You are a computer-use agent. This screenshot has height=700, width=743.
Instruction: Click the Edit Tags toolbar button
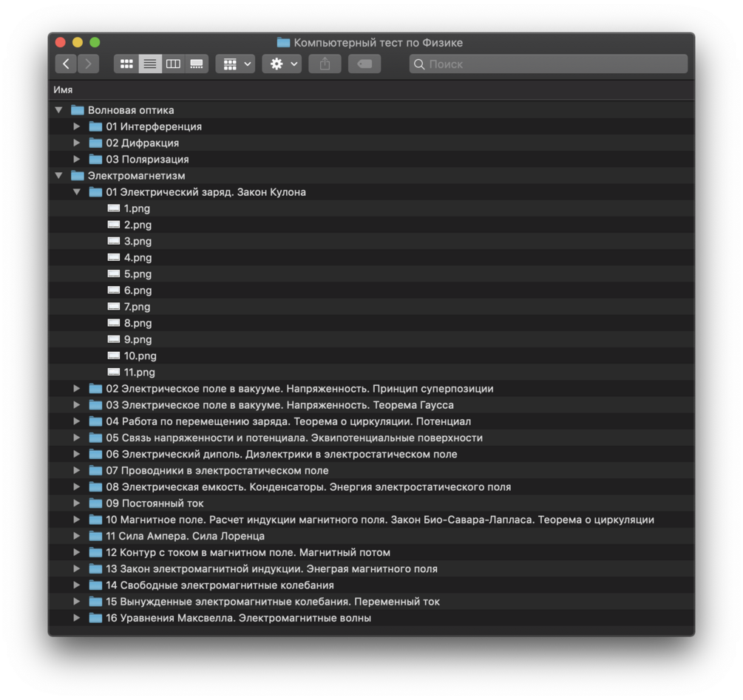364,64
